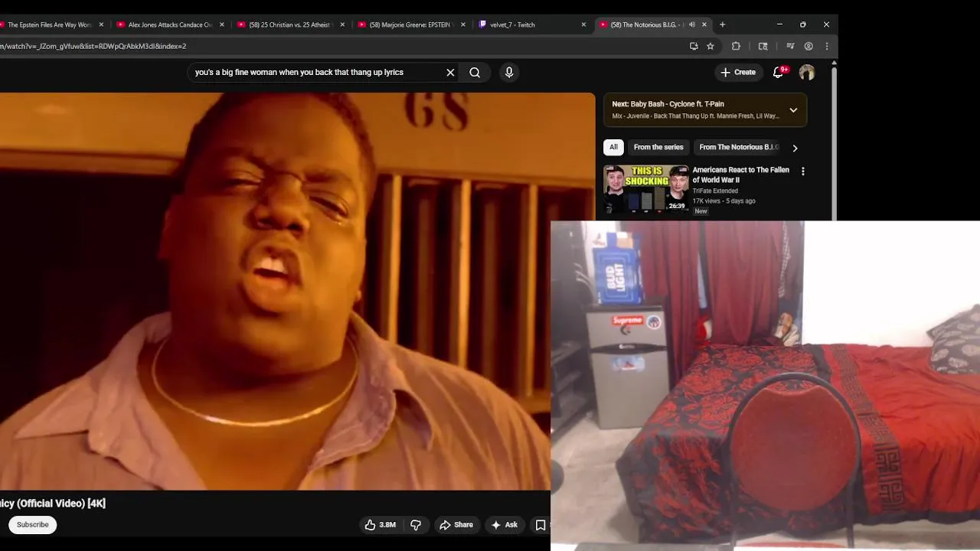Click the 'Juicy (Official Video) [4K]' title text
Image resolution: width=980 pixels, height=551 pixels.
53,503
